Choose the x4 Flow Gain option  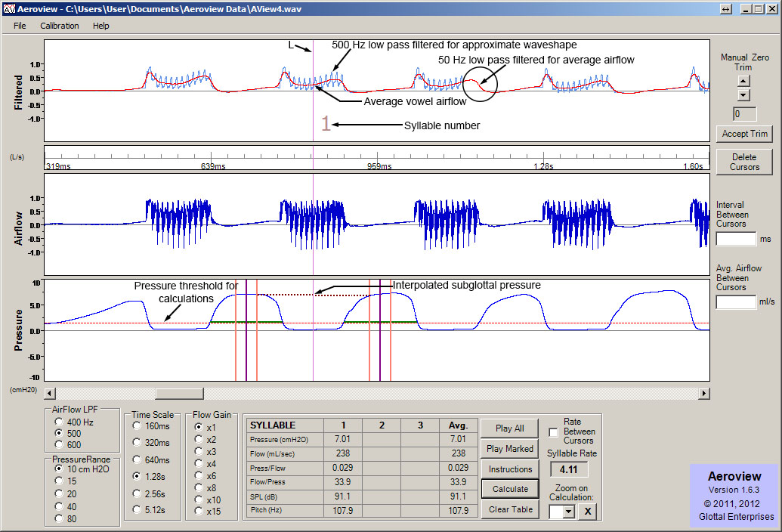tap(199, 463)
